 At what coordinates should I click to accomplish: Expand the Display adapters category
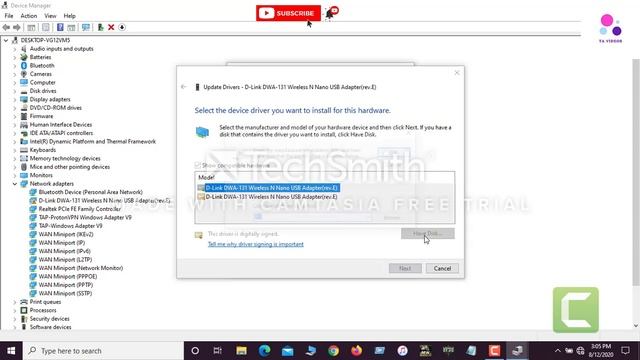[15, 100]
